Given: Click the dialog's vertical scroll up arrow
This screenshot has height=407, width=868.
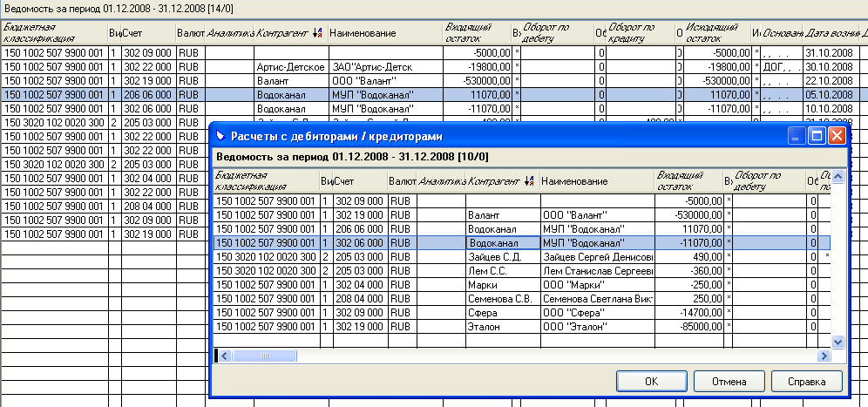Looking at the screenshot, I should 837,177.
